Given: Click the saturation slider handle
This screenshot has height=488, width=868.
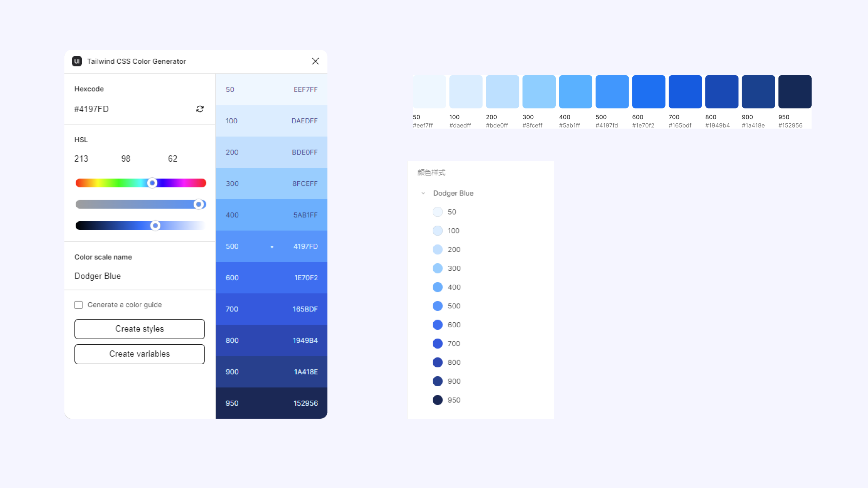Looking at the screenshot, I should [x=199, y=204].
